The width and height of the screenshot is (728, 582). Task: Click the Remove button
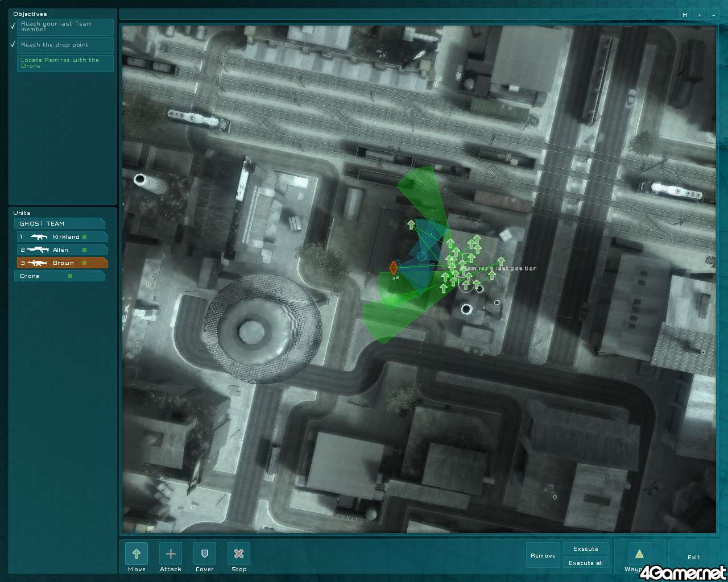coord(543,556)
